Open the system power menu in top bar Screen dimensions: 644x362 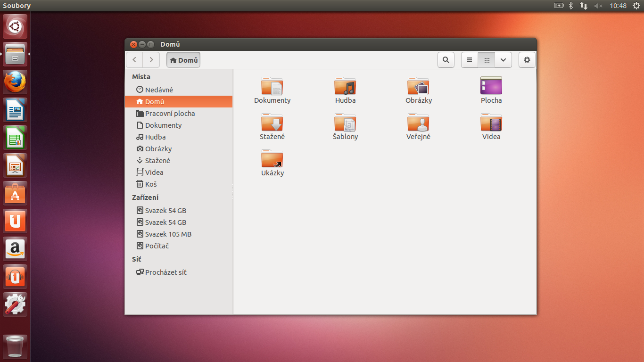click(636, 6)
